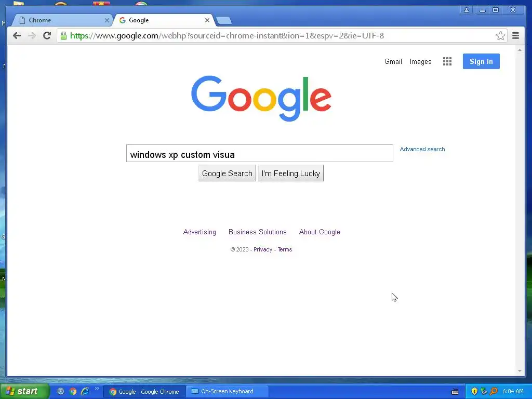Image resolution: width=532 pixels, height=399 pixels.
Task: Switch to On-Screen Keyboard in taskbar
Action: (x=228, y=391)
